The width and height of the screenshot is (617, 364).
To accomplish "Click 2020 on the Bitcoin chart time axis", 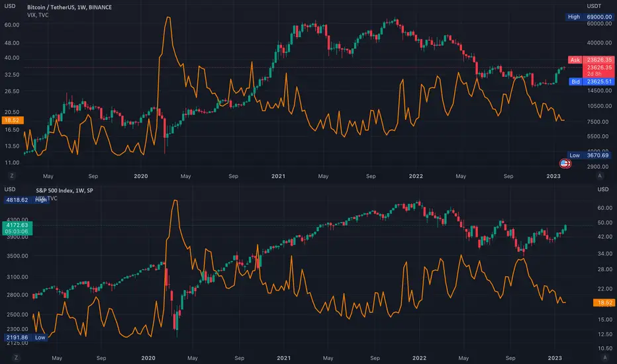I will click(141, 176).
